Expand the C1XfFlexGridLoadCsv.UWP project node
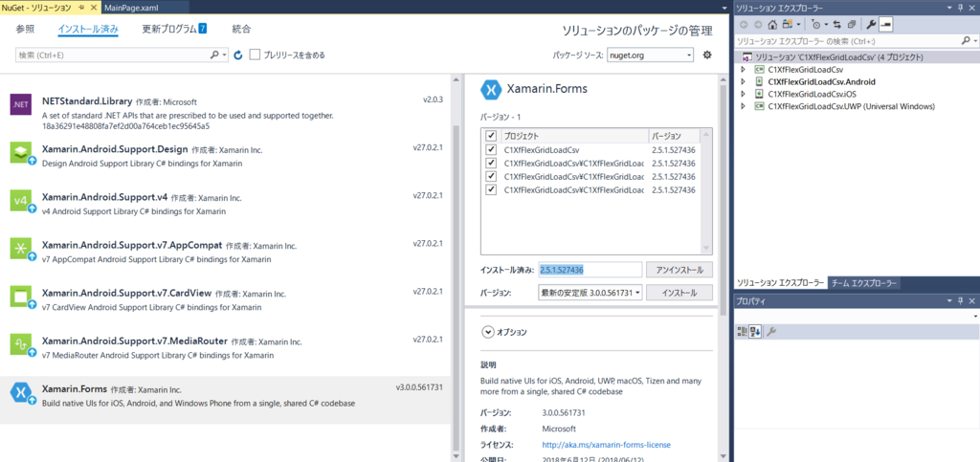 [x=743, y=106]
